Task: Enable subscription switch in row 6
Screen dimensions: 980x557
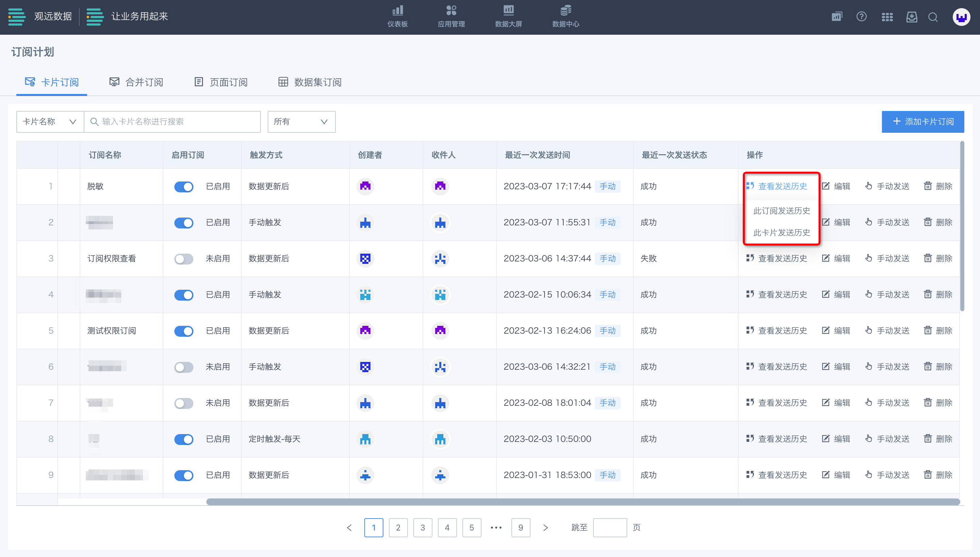Action: 184,367
